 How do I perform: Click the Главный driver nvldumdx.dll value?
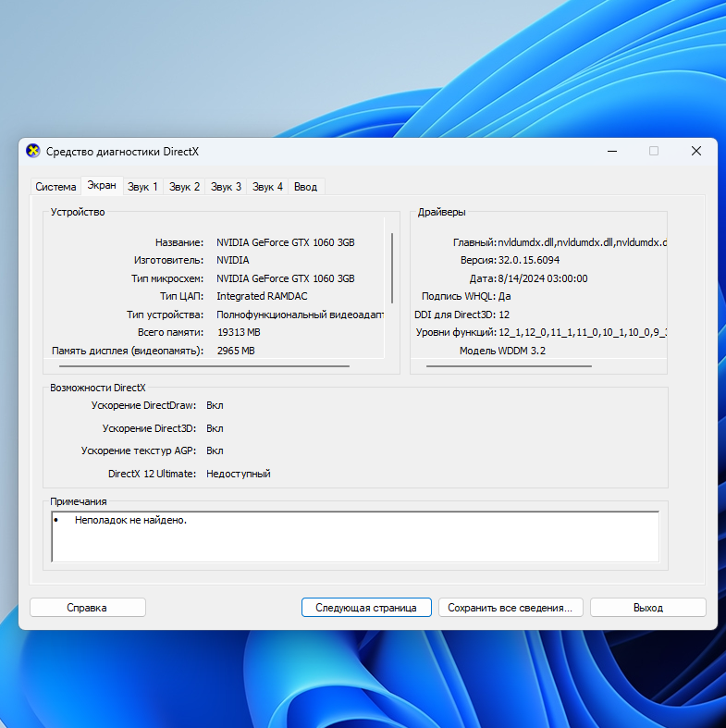582,242
